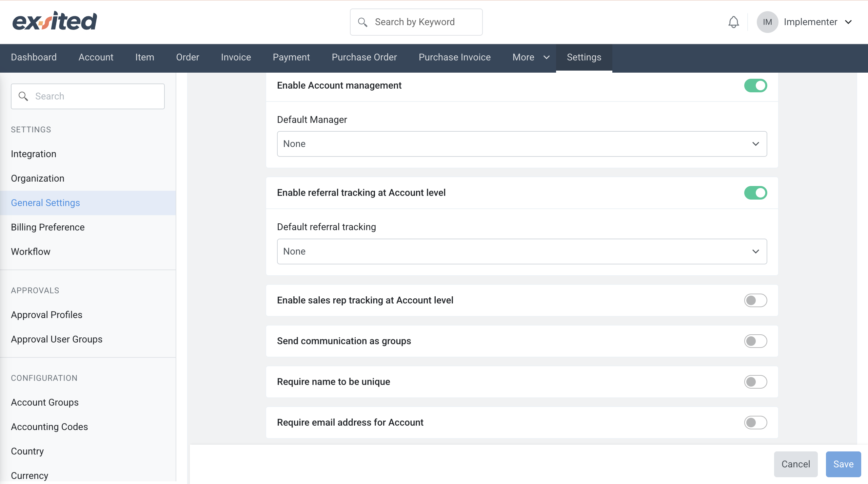Image resolution: width=868 pixels, height=484 pixels.
Task: Click the Cancel button
Action: pyautogui.click(x=796, y=464)
